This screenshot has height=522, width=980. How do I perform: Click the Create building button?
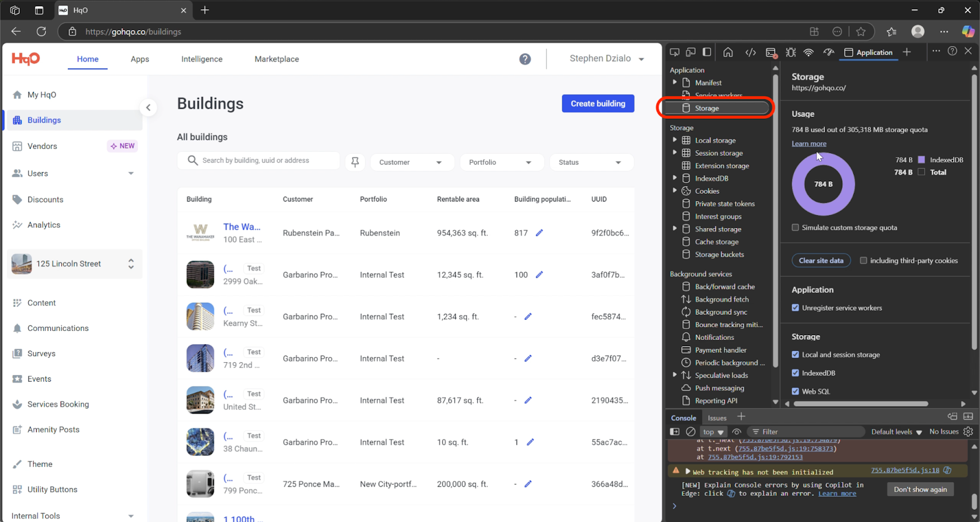click(598, 104)
